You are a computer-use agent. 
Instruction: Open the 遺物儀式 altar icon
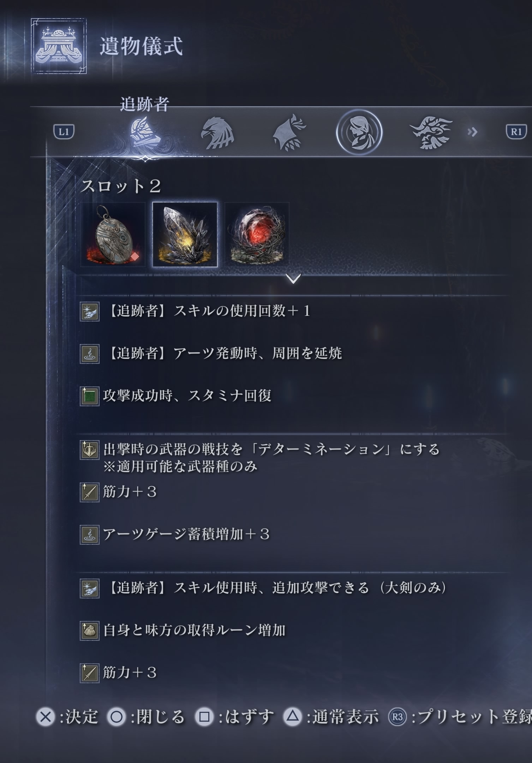(x=59, y=46)
